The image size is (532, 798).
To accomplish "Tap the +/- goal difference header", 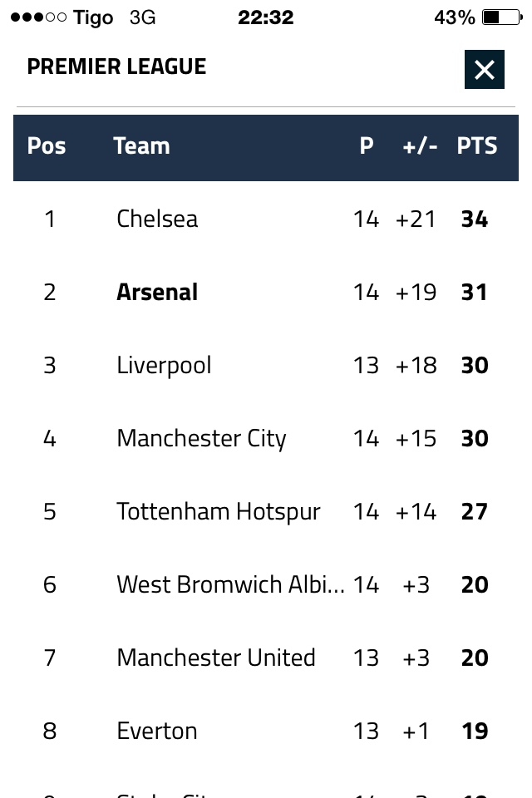I will pos(420,146).
